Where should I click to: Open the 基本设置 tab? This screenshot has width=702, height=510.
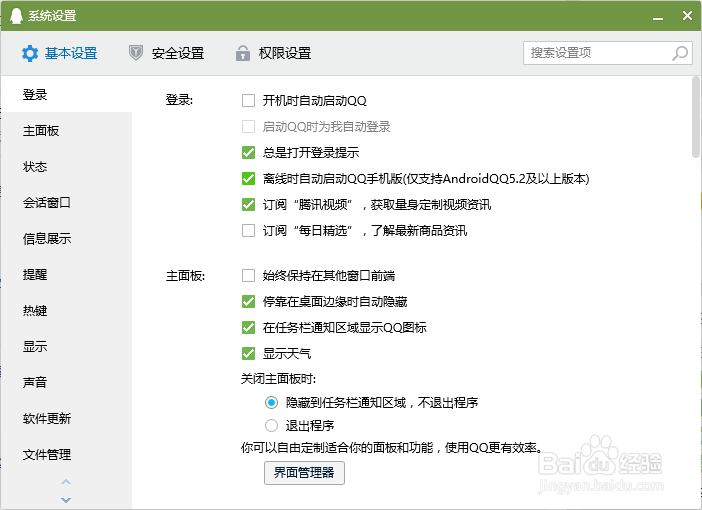[x=60, y=53]
